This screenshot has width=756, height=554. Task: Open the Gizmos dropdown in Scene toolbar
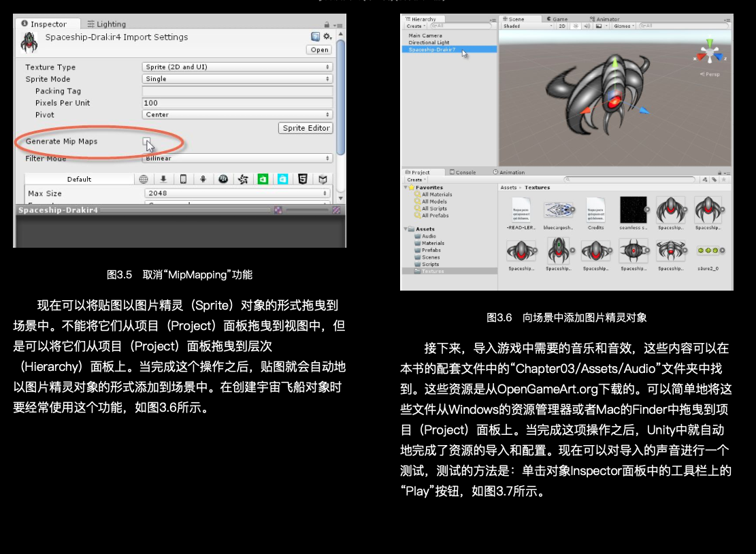click(x=624, y=26)
